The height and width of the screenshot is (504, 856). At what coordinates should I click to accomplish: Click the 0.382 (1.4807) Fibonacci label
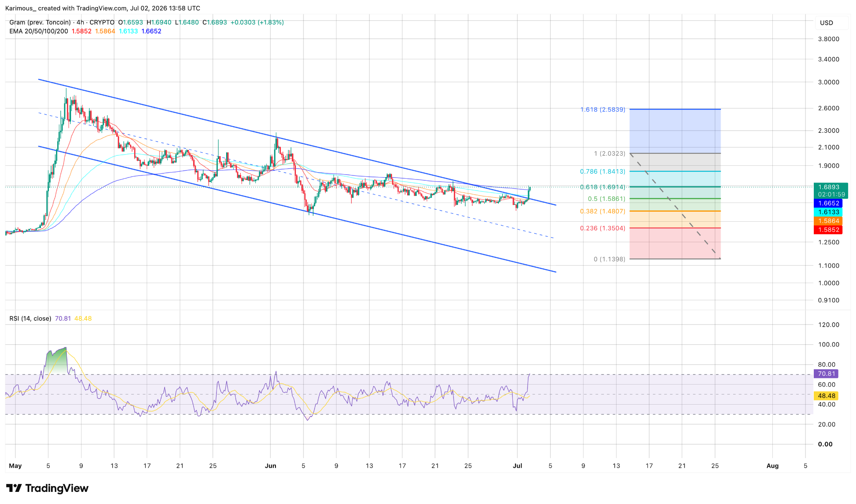603,212
